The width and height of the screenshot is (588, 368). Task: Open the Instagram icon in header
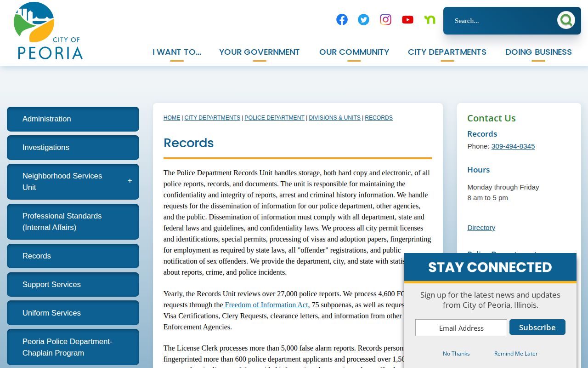pos(385,19)
